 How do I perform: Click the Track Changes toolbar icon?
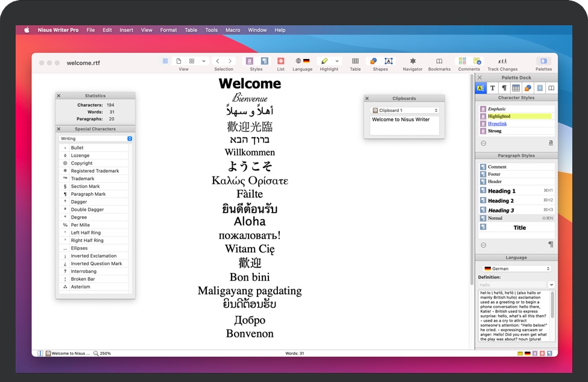[x=502, y=61]
